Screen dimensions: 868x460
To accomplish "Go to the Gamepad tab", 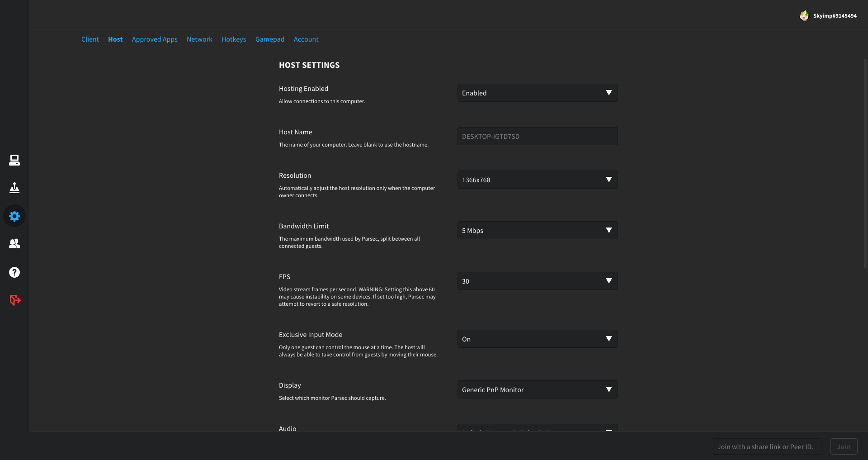I will pyautogui.click(x=270, y=39).
